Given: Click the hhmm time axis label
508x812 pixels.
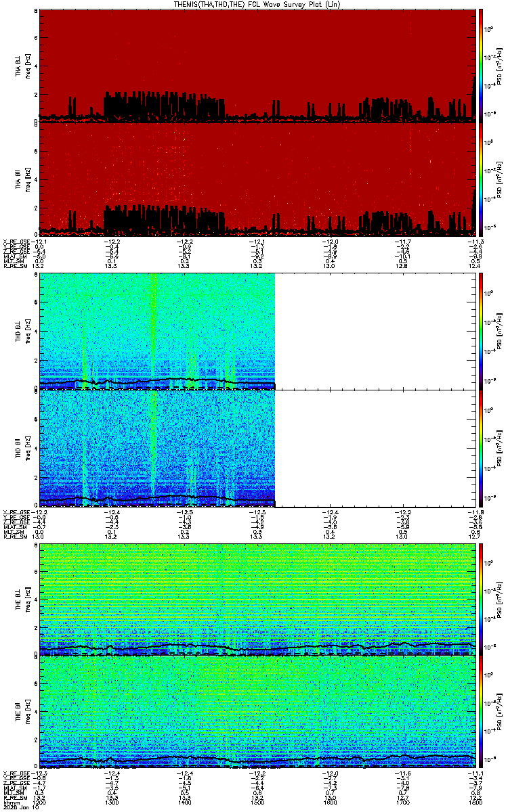Looking at the screenshot, I should (x=11, y=803).
